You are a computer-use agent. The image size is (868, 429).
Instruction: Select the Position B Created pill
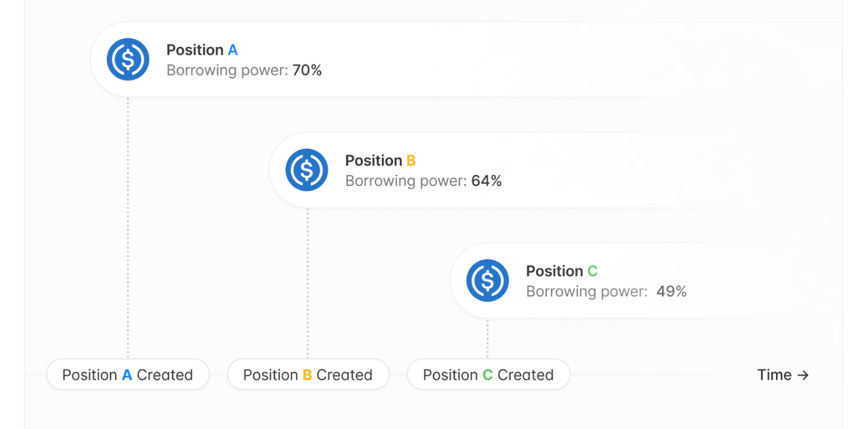pos(307,375)
